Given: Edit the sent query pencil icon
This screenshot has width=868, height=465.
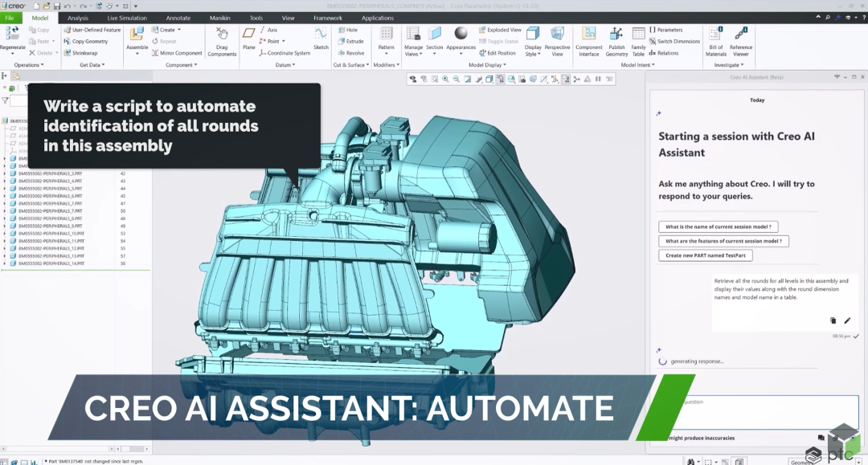Looking at the screenshot, I should tap(847, 320).
